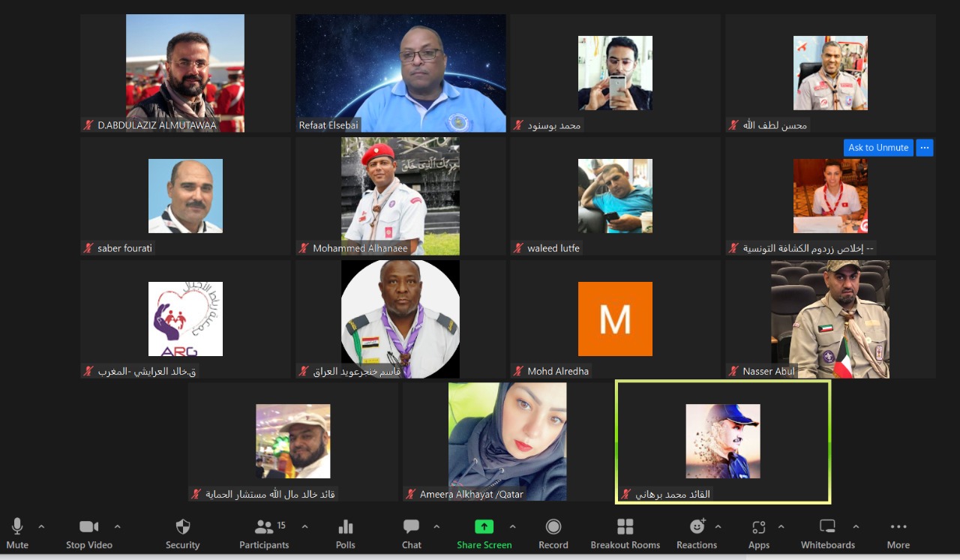Select Refaat Elsebai's video tile
Viewport: 960px width, 560px height.
click(400, 73)
